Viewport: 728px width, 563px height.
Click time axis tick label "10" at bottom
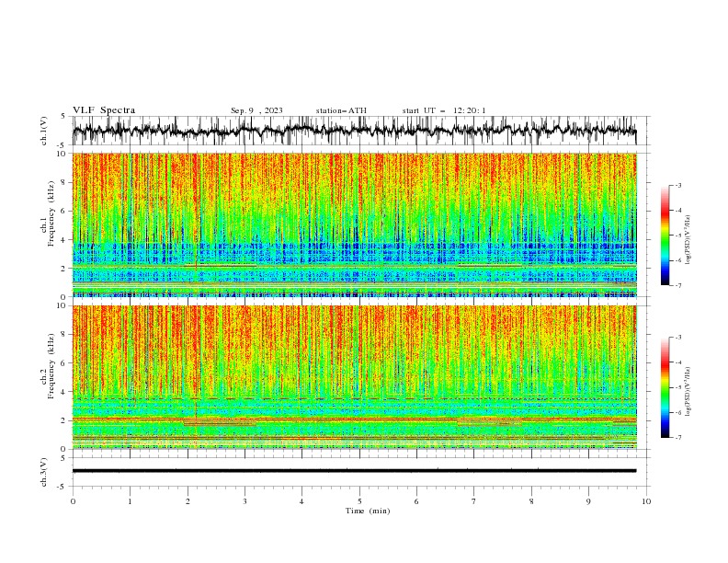point(646,501)
